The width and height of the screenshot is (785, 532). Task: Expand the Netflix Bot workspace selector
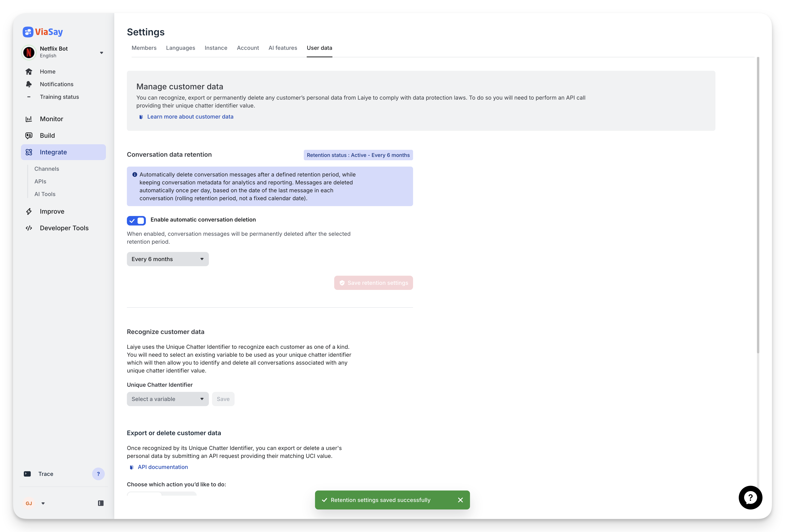[101, 53]
